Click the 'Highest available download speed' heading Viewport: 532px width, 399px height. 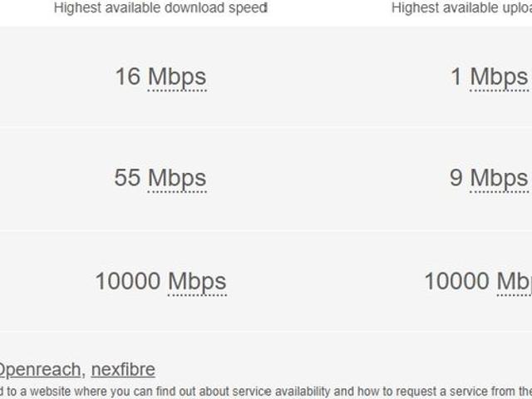(160, 8)
